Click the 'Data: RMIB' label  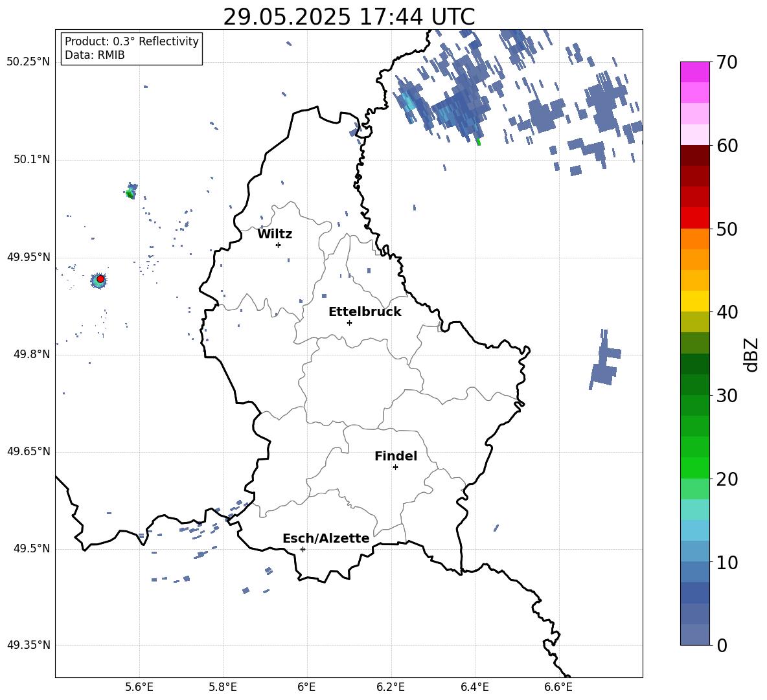click(x=95, y=55)
